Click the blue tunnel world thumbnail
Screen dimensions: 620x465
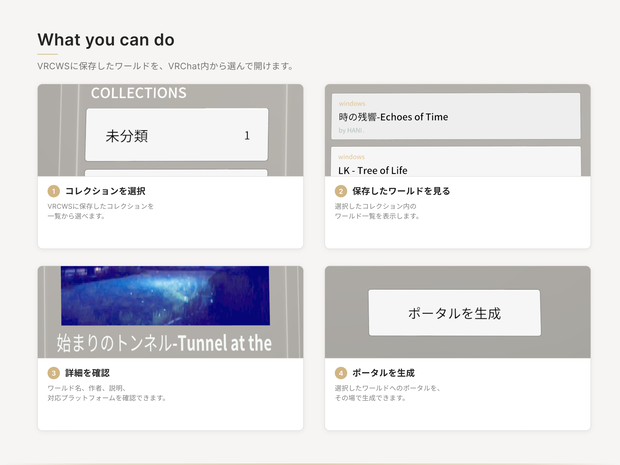[x=165, y=295]
